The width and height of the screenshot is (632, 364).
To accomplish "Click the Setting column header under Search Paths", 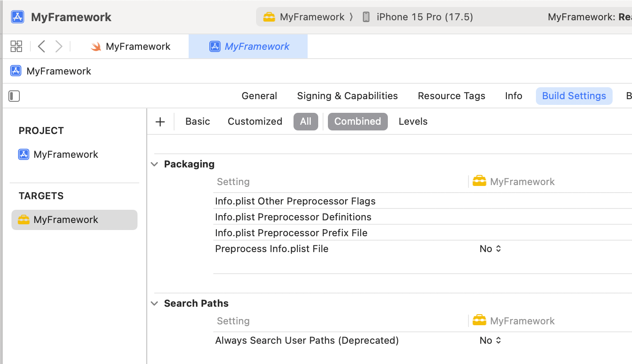I will (x=233, y=321).
